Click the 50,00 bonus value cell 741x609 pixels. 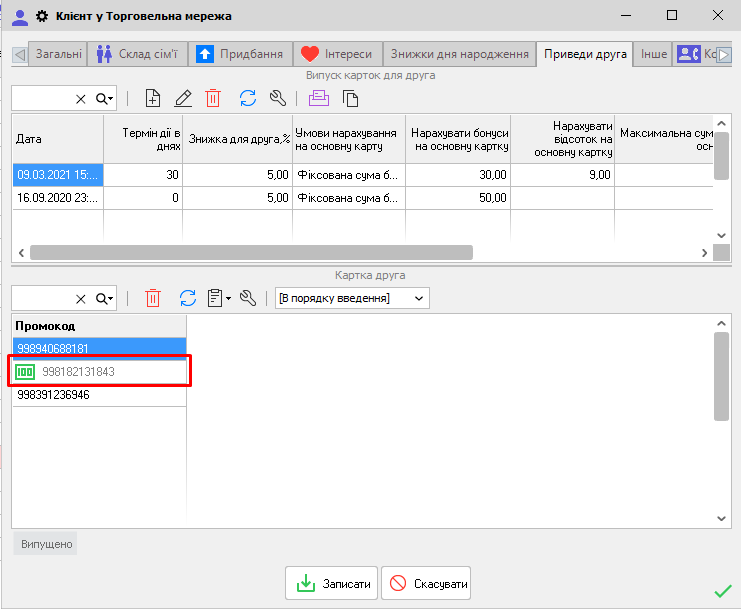click(x=458, y=197)
